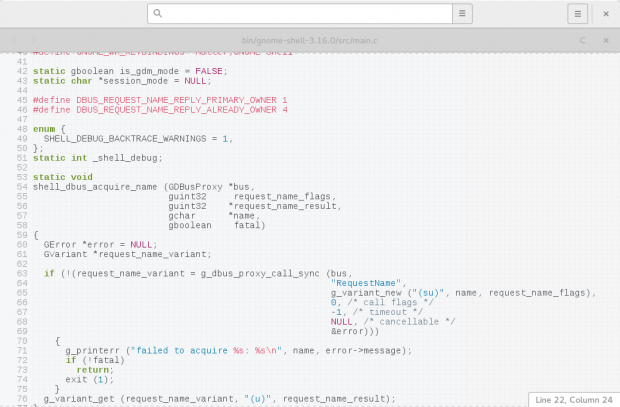
Task: Open the menu button attached to search field
Action: pos(462,13)
